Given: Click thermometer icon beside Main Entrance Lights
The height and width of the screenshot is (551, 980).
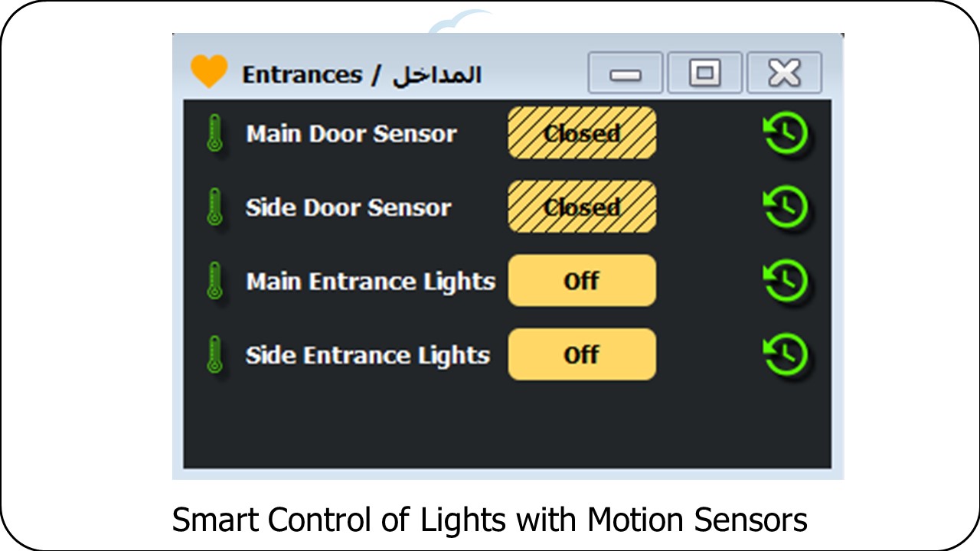Looking at the screenshot, I should [x=215, y=281].
